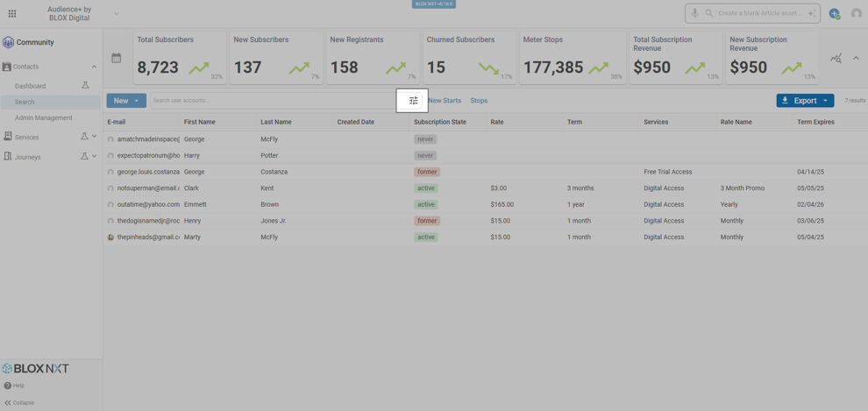Collapse the Contacts menu chevron
Image resolution: width=868 pixels, height=411 pixels.
pos(94,67)
